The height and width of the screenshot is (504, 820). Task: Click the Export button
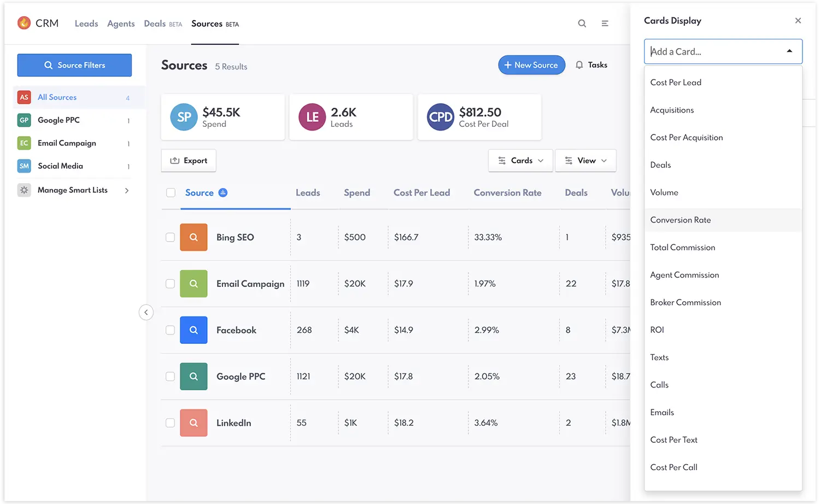[189, 161]
